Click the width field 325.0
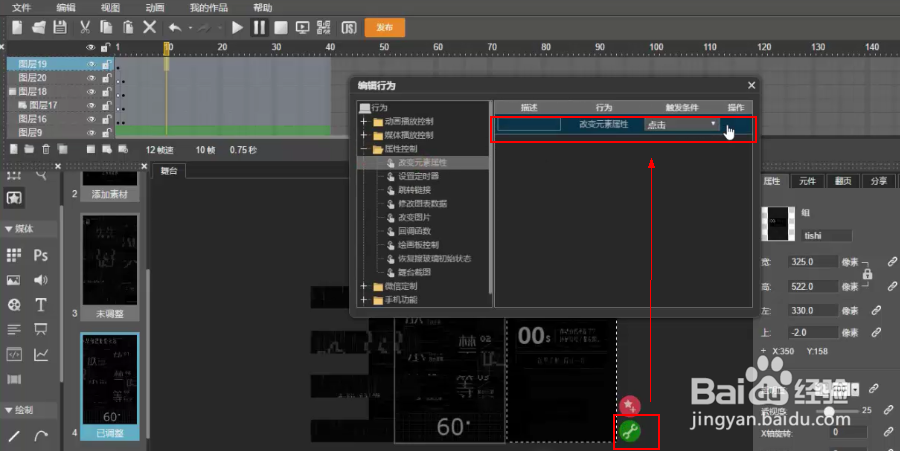Screen dimensions: 900x451 (x=813, y=262)
